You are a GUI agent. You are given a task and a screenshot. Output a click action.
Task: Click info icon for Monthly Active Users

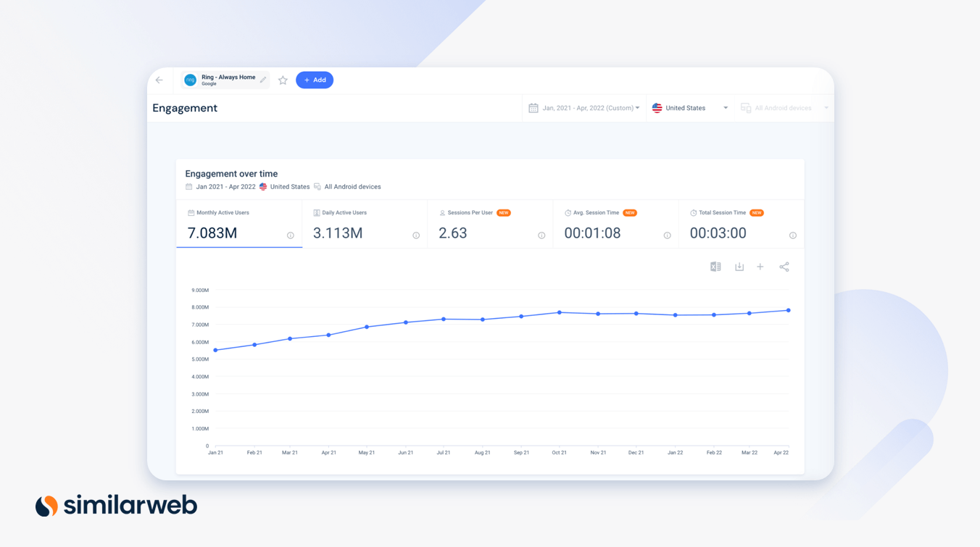click(x=291, y=235)
